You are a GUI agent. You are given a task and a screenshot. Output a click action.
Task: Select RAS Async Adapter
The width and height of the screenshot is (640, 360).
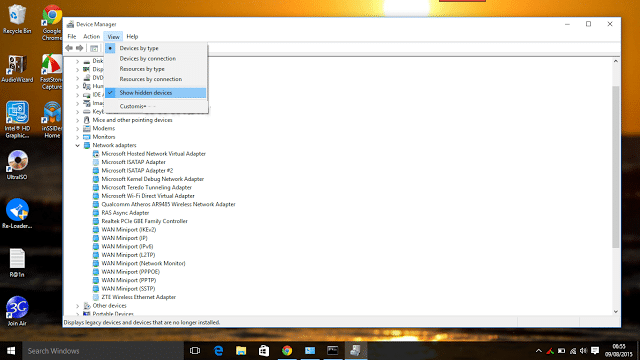point(125,213)
